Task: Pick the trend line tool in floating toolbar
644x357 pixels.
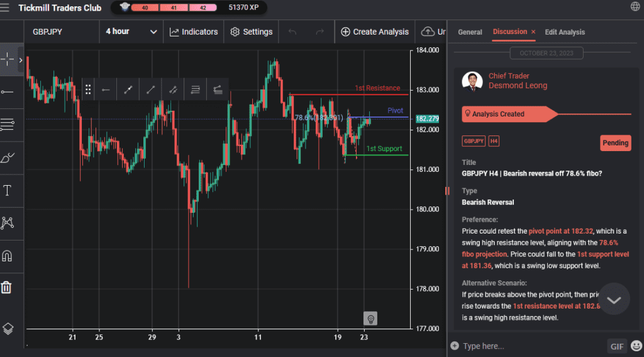Action: [x=151, y=89]
